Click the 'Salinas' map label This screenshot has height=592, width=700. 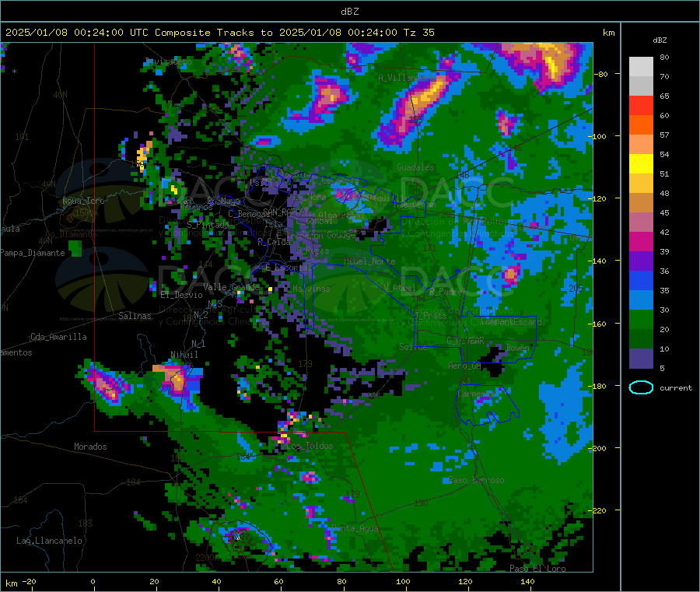point(135,316)
